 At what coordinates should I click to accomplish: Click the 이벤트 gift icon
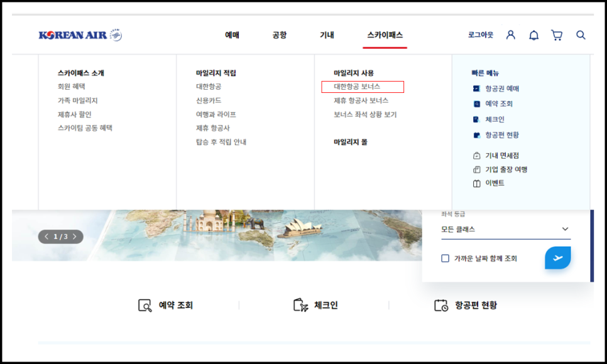[x=476, y=183]
